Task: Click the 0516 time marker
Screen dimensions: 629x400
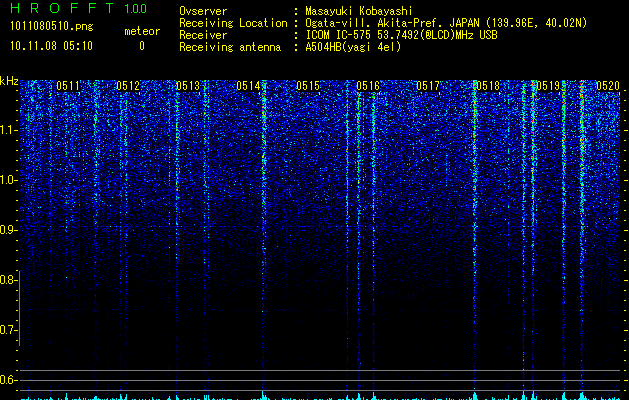Action: [x=368, y=86]
